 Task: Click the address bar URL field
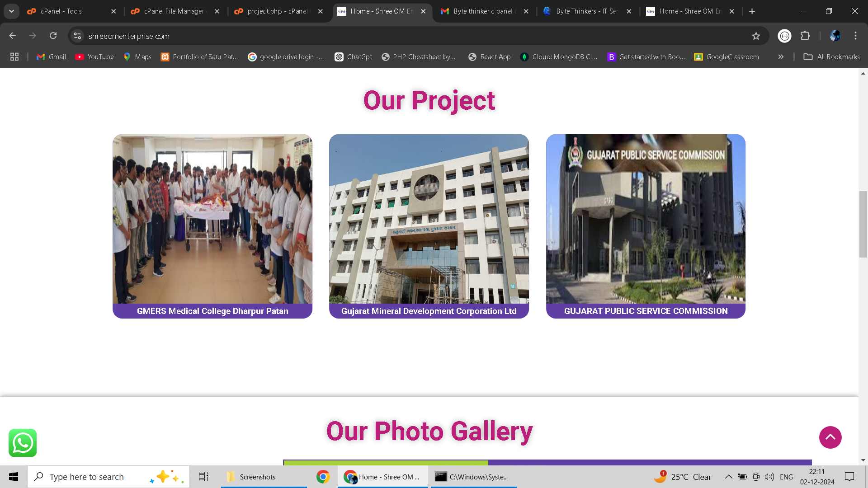pos(407,36)
